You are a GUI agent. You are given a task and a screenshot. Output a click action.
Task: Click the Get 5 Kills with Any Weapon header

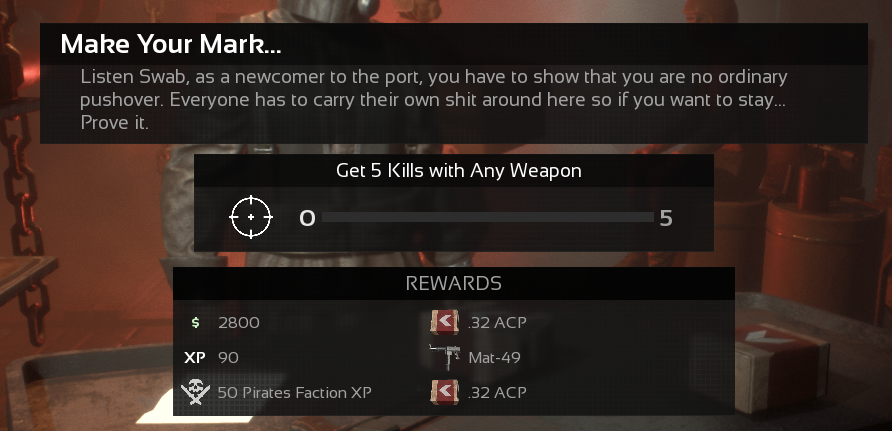[459, 171]
